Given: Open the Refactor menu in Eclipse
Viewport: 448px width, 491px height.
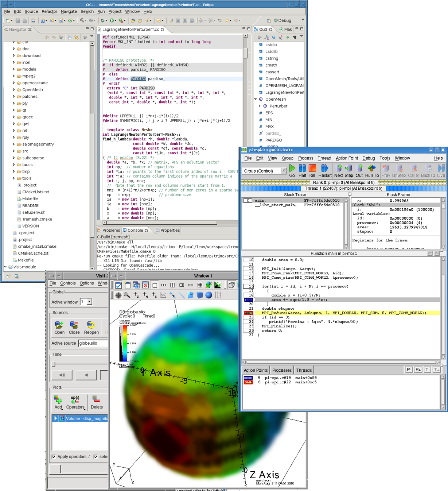Looking at the screenshot, I should (x=49, y=12).
